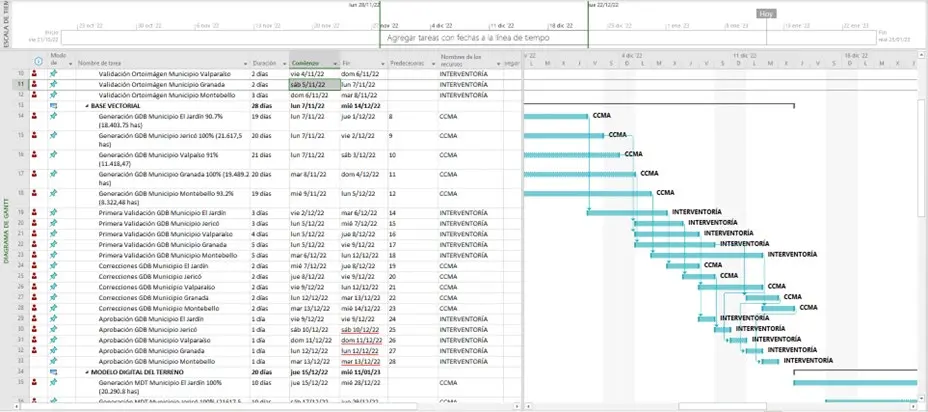Click the info indicator column header icon
The width and height of the screenshot is (928, 412).
tap(36, 62)
